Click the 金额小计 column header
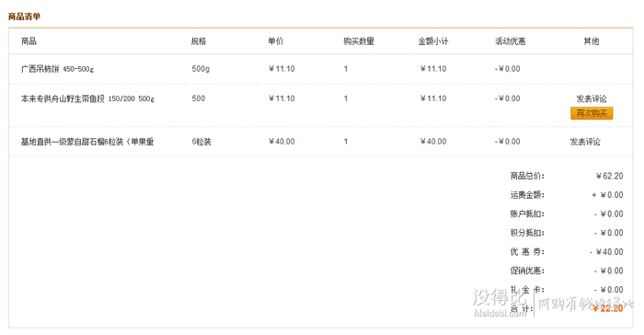644x335 pixels. point(433,41)
